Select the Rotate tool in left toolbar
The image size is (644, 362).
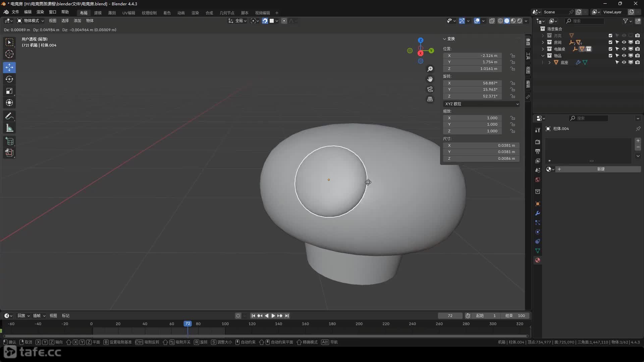[x=9, y=79]
